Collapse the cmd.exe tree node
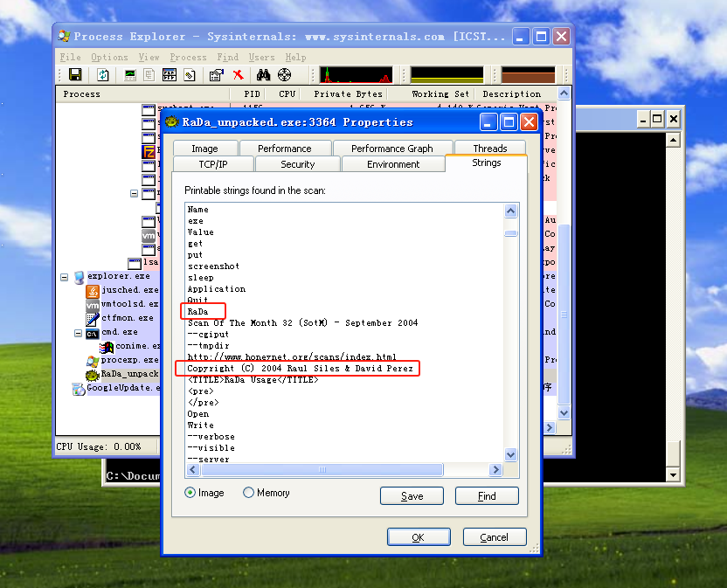Viewport: 727px width, 588px height. [x=79, y=334]
